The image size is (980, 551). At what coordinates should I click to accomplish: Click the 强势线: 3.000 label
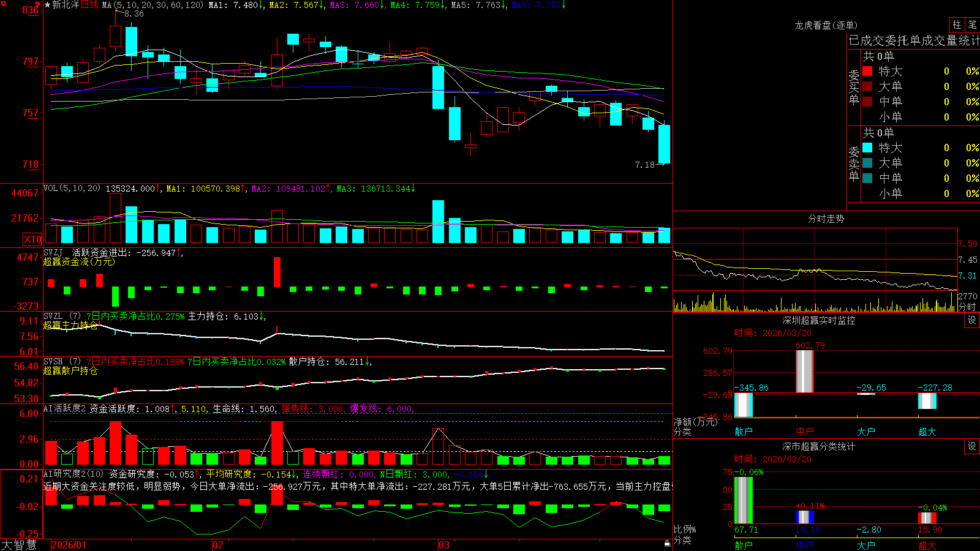(312, 409)
